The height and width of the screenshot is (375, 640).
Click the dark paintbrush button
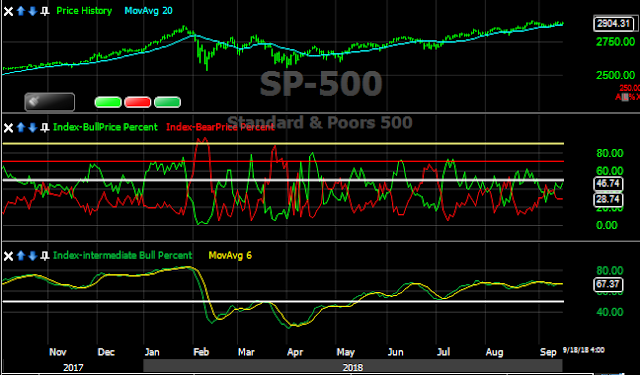point(50,102)
